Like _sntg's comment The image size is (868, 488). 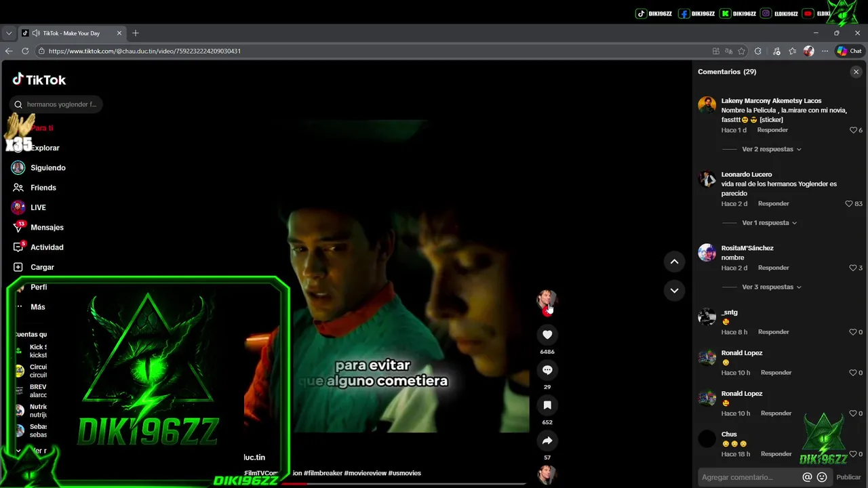[854, 332]
